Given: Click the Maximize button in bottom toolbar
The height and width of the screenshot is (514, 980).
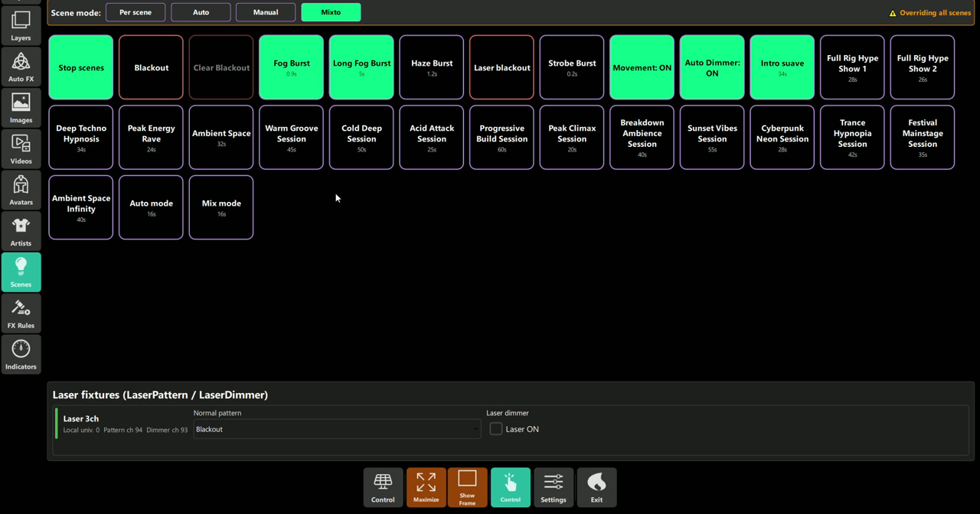Looking at the screenshot, I should click(x=426, y=487).
